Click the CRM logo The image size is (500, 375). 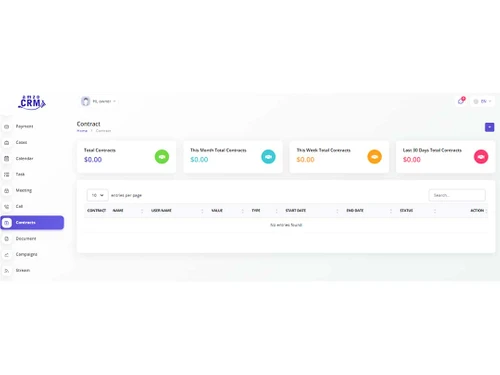[x=32, y=102]
